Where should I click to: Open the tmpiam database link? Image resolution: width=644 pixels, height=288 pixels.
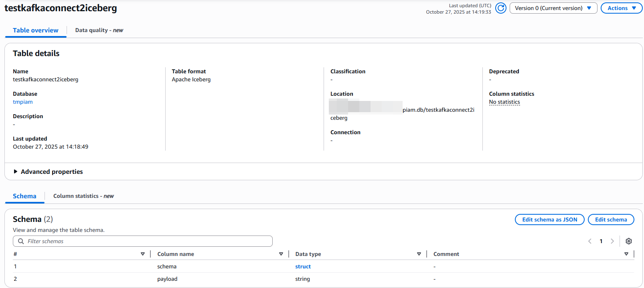pyautogui.click(x=23, y=102)
